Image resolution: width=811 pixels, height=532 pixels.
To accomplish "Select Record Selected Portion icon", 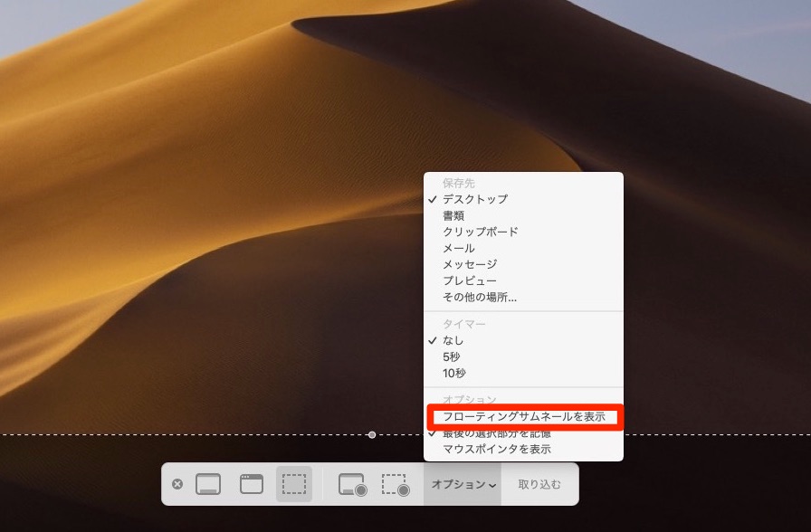I will [396, 485].
